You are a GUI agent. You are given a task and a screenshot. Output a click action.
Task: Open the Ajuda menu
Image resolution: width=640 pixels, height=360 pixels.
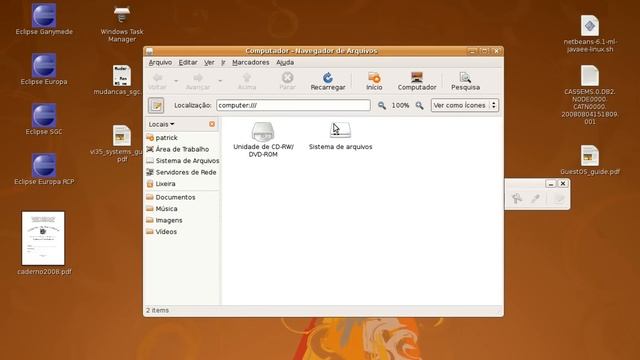pyautogui.click(x=285, y=62)
